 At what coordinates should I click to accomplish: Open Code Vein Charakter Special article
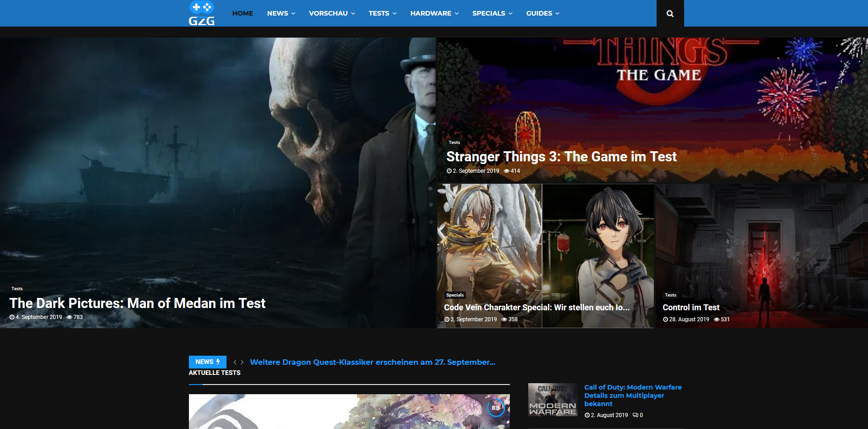click(536, 308)
